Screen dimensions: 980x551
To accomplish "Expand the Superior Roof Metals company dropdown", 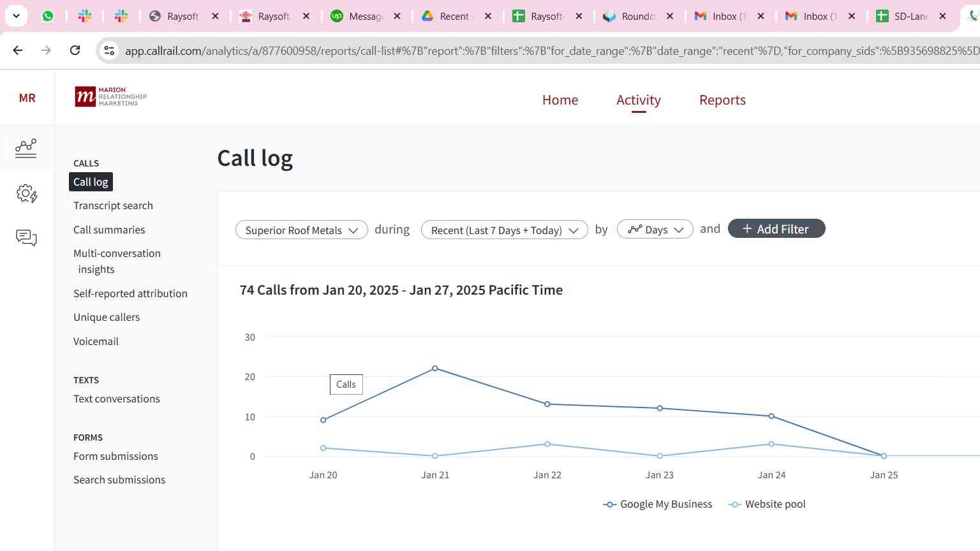I will click(x=302, y=230).
